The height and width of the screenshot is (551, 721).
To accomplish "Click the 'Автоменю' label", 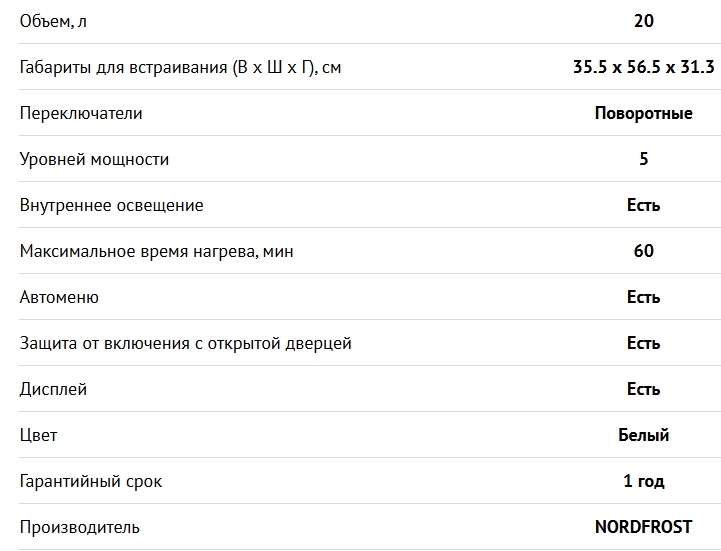I will coord(59,297).
